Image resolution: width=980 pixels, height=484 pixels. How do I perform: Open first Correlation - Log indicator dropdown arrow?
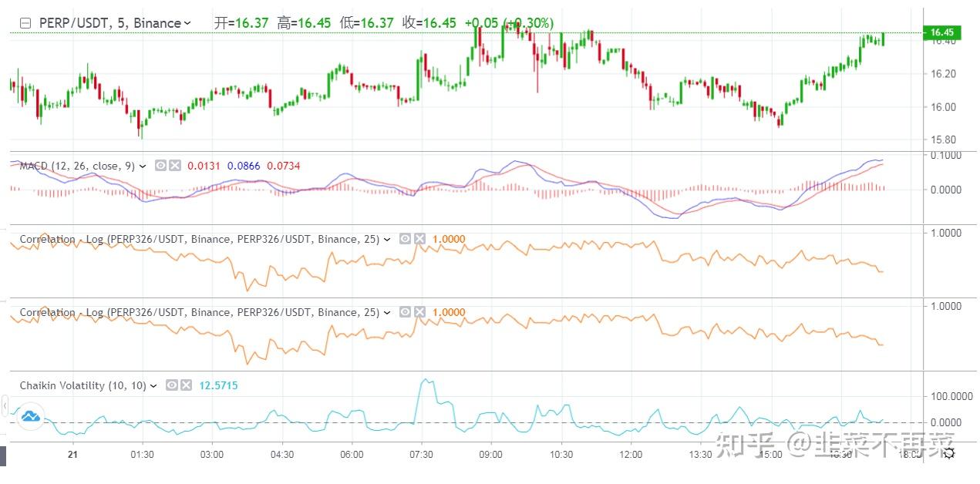387,240
